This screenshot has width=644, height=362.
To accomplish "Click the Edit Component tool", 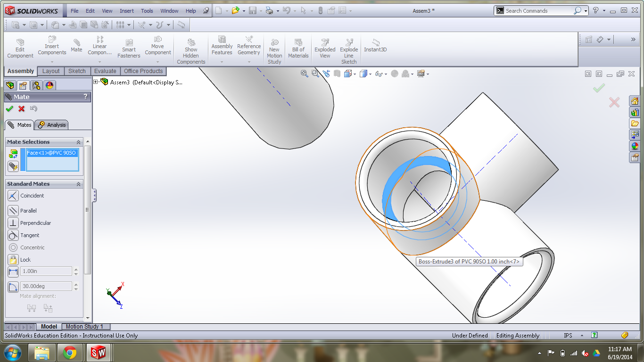I will click(20, 49).
